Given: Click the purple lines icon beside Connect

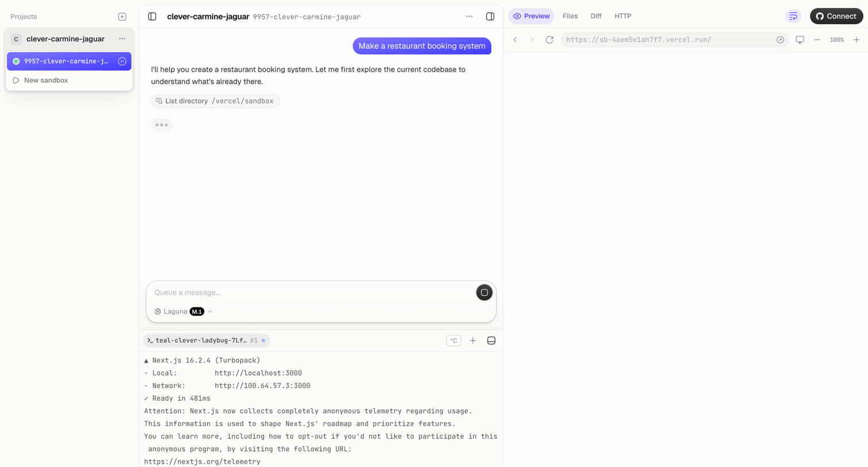Looking at the screenshot, I should pos(793,16).
